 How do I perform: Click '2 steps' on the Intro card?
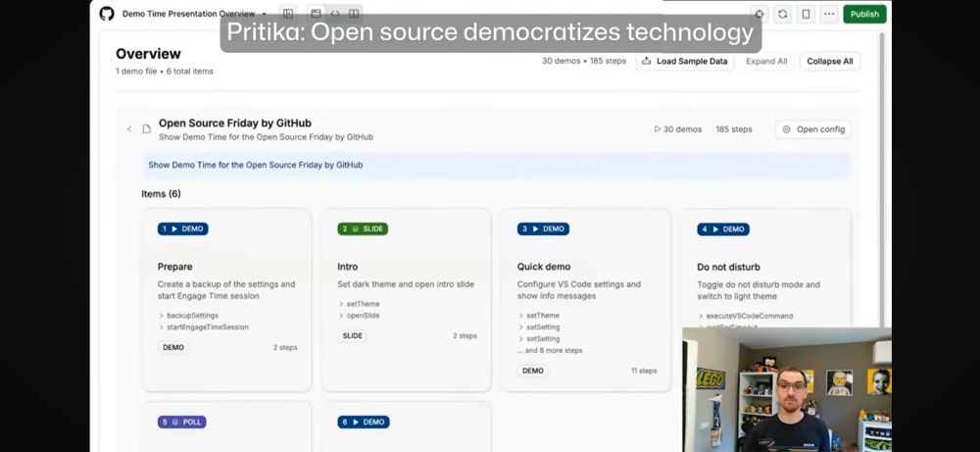click(465, 335)
